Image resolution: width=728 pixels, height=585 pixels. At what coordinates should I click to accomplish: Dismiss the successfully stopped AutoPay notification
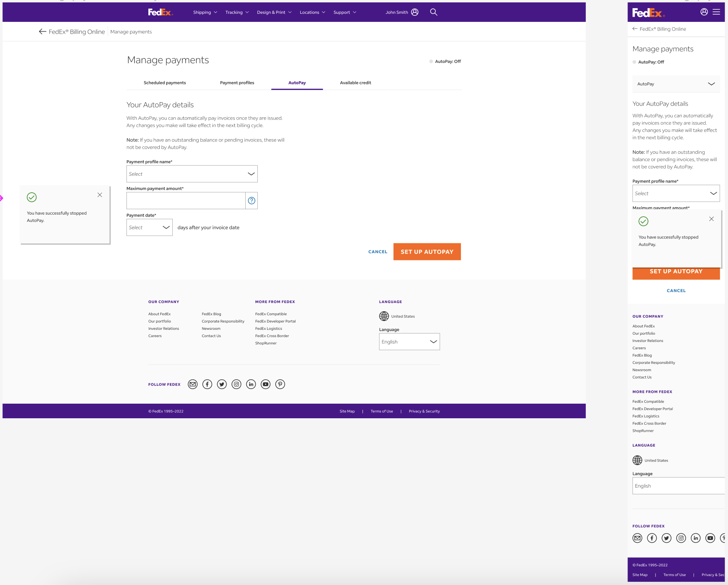[99, 195]
